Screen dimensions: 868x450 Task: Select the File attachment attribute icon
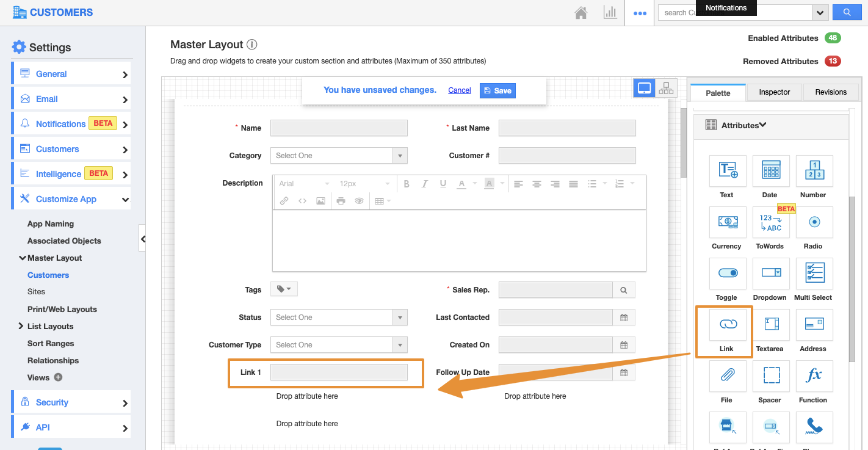click(728, 376)
